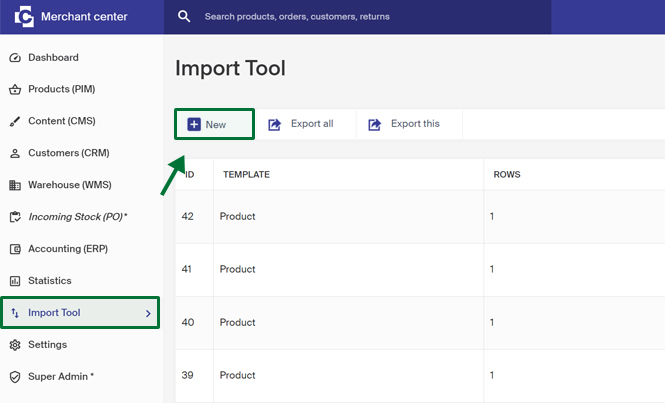The image size is (665, 403).
Task: Sort by the ROWS column header
Action: click(x=507, y=174)
